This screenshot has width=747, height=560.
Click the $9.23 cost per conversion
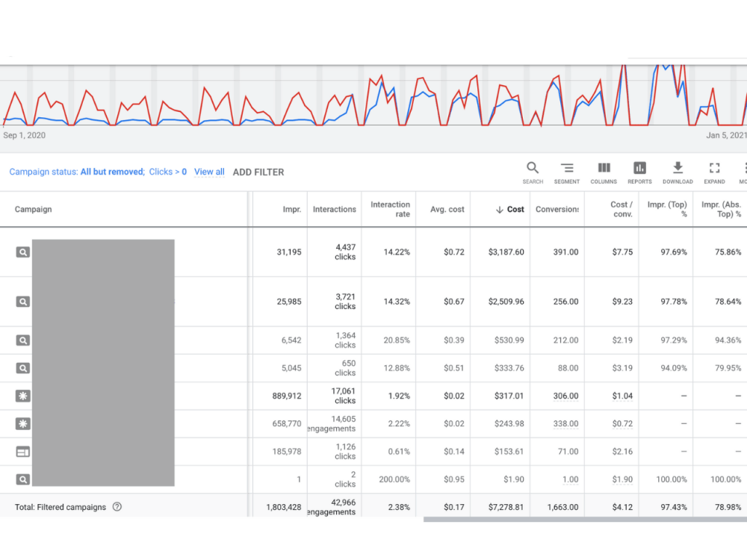(623, 302)
